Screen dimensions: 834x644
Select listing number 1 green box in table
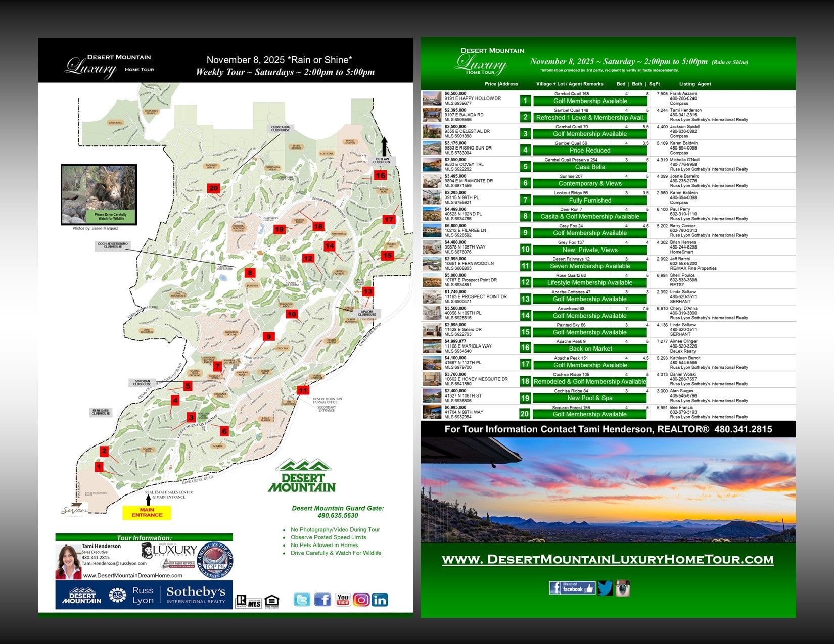click(x=525, y=101)
